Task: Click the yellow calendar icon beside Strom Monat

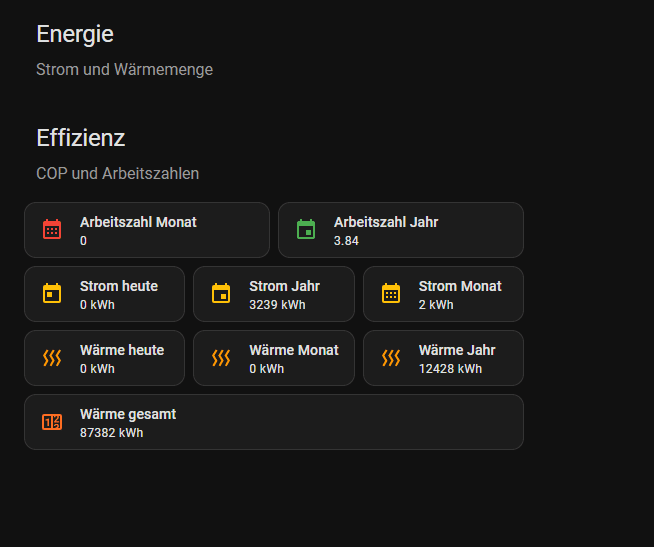Action: (x=391, y=293)
